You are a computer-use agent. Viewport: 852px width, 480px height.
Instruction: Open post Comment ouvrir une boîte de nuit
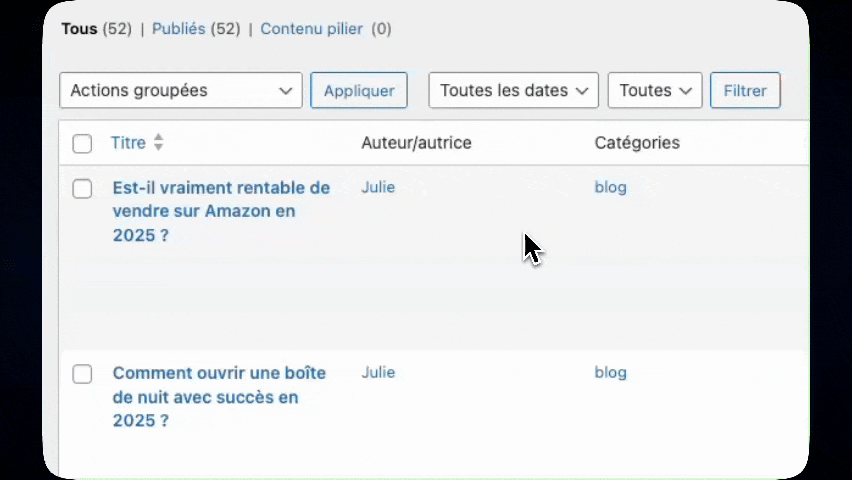[x=219, y=397]
